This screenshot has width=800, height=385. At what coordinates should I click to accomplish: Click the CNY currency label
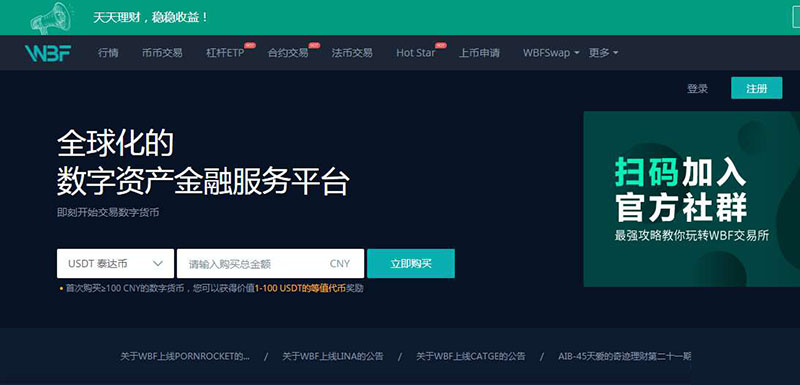coord(340,264)
